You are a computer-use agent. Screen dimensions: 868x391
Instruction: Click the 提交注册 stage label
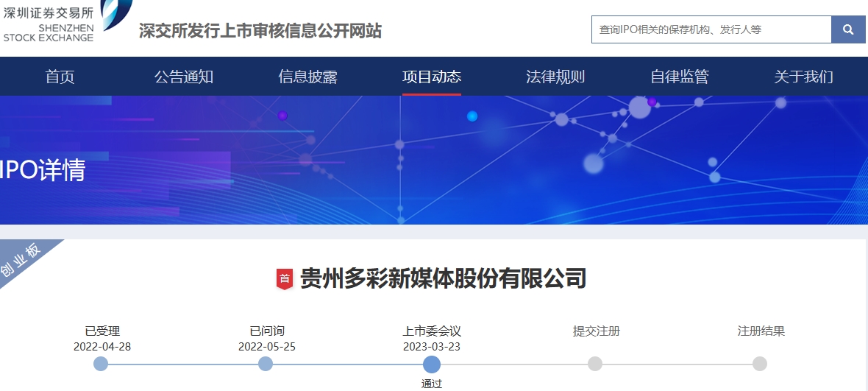point(596,331)
